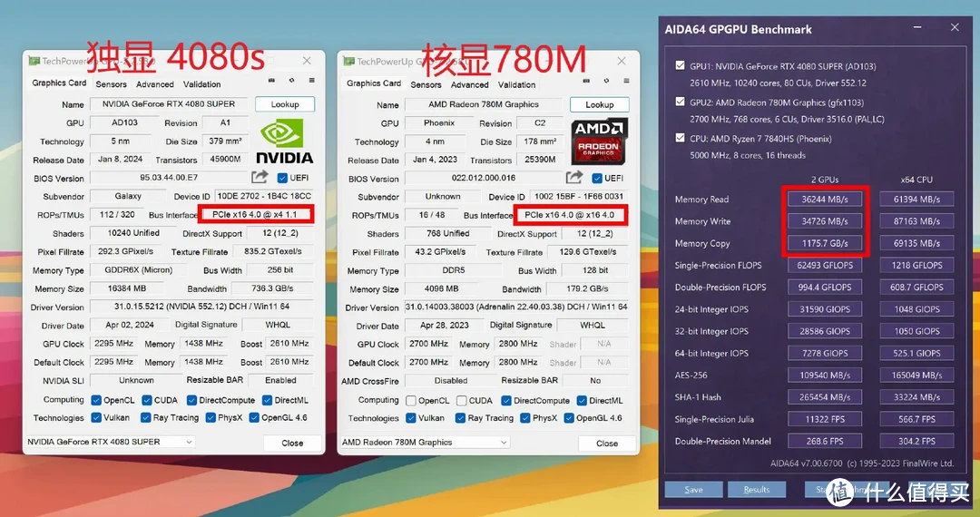Enable the CUDA checkbox in the AMD window
Viewport: 980px width, 517px height.
click(461, 401)
